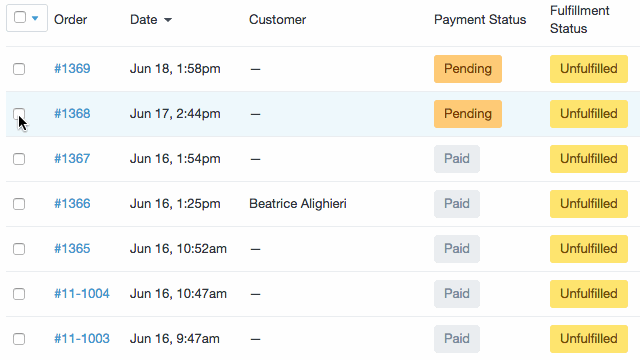Toggle the select all orders checkbox
The width and height of the screenshot is (640, 360).
(20, 17)
